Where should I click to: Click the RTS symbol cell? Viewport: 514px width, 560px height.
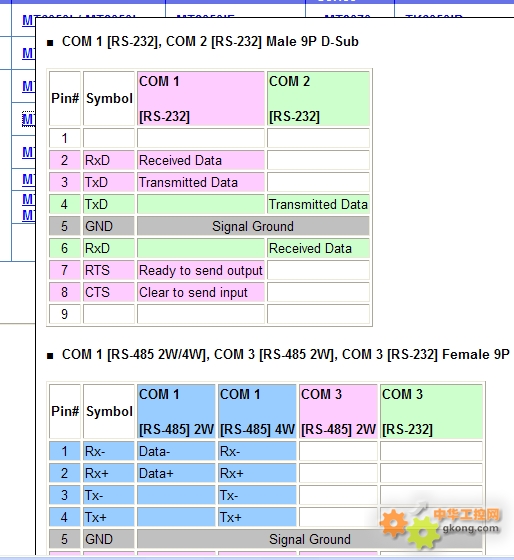click(109, 270)
